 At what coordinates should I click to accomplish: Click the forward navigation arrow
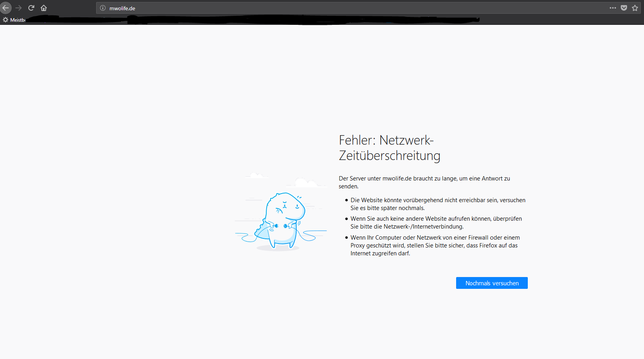19,8
